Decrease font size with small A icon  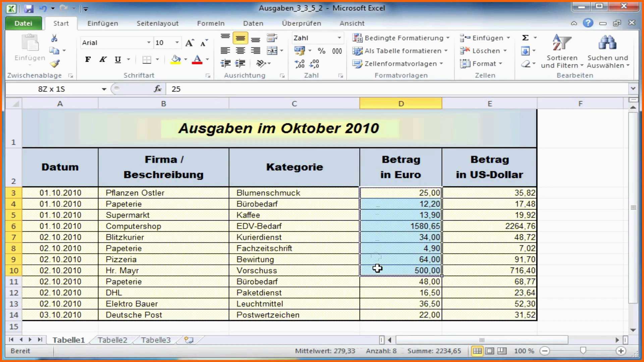point(204,43)
